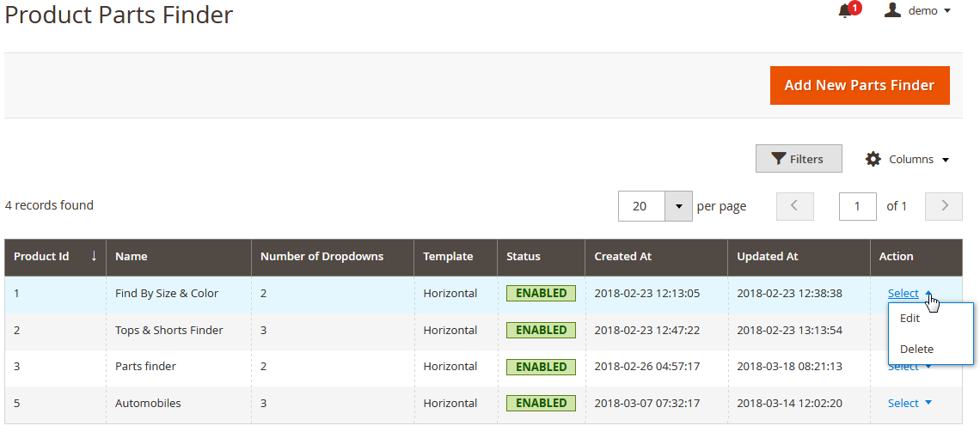
Task: Open the Filters funnel button
Action: tap(798, 159)
